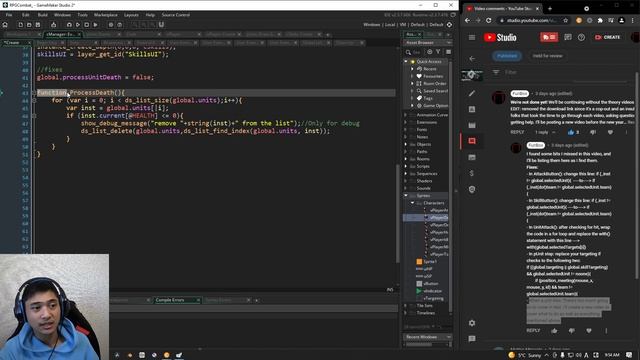Click the target settings icon beside Default
The image size is (640, 360).
449,25
